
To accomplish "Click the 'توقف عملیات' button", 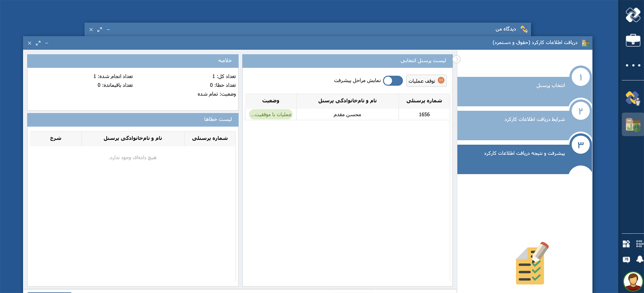I will tap(426, 81).
